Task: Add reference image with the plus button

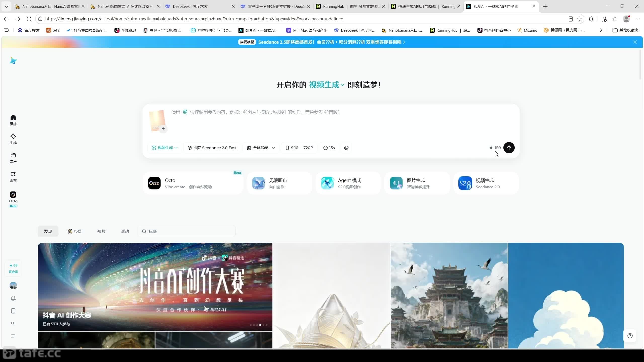Action: pos(163,129)
